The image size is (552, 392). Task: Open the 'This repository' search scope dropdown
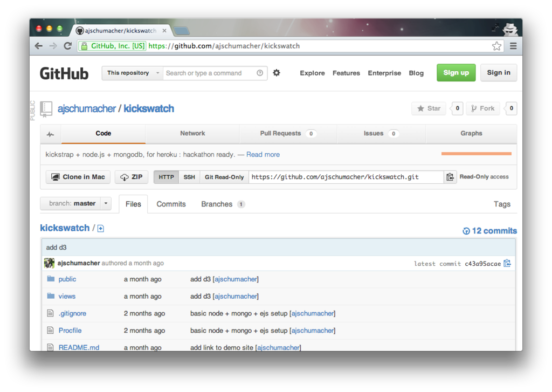pyautogui.click(x=133, y=73)
